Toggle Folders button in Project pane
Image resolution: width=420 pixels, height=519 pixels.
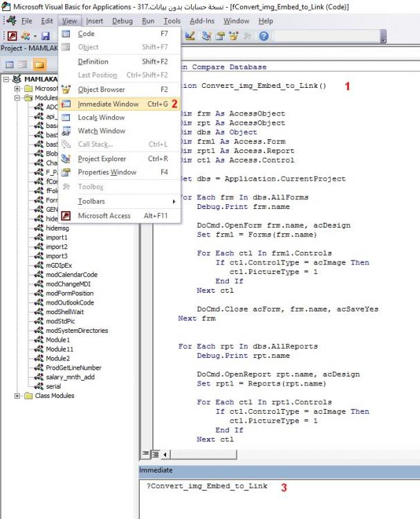[39, 64]
